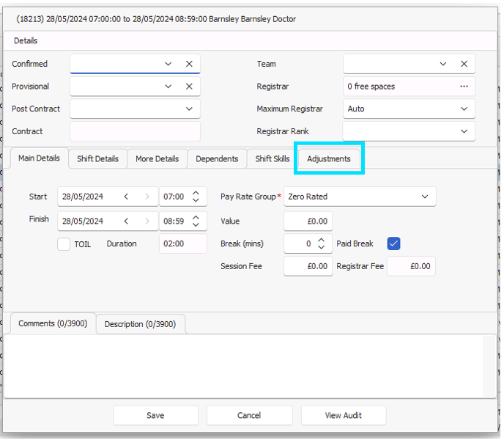Increase Start time with up arrow
Image resolution: width=504 pixels, height=440 pixels.
point(196,193)
